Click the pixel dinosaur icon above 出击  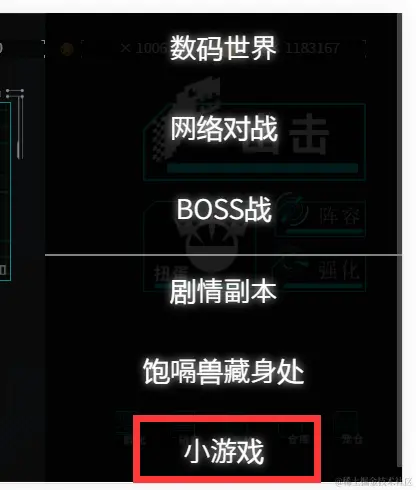(187, 118)
